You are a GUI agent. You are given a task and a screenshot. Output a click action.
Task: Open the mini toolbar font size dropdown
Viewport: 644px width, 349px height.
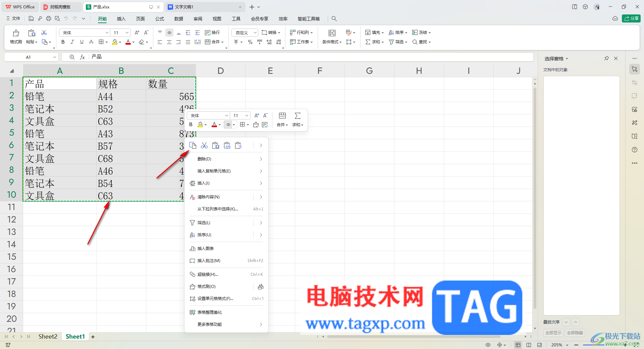[x=247, y=115]
